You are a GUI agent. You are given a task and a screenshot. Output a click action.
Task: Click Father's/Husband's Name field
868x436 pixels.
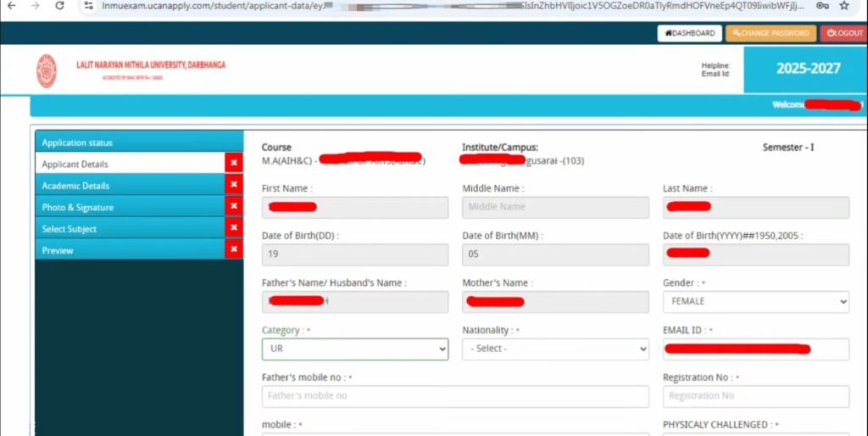[355, 301]
